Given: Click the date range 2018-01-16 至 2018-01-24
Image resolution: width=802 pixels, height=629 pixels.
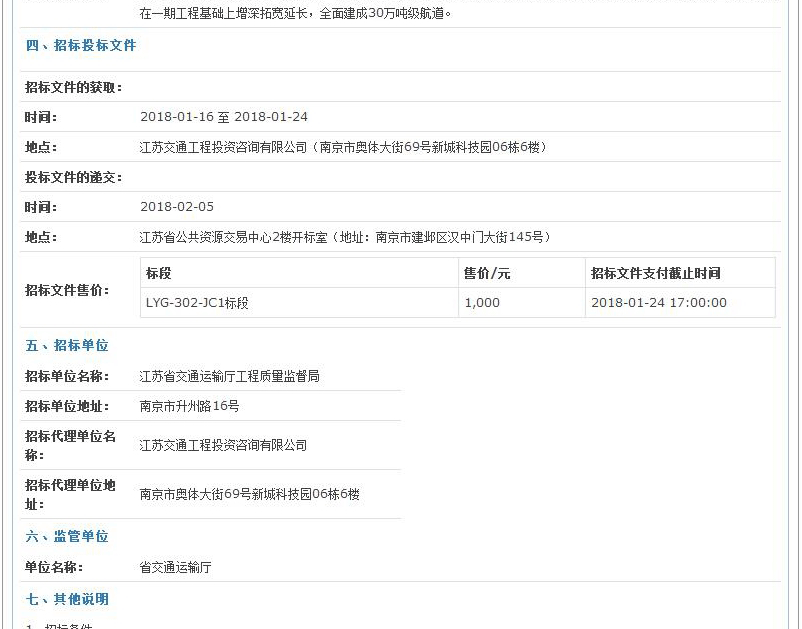Looking at the screenshot, I should (x=224, y=117).
